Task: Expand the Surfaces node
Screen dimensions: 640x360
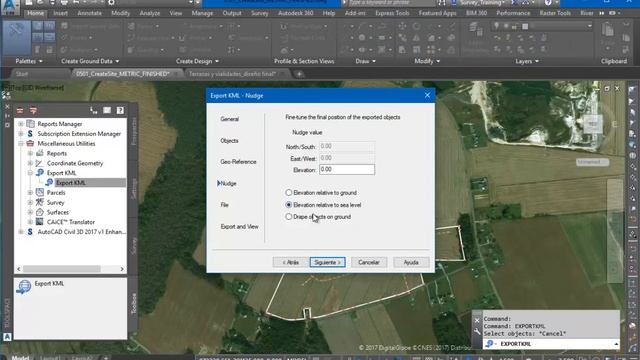Action: click(30, 212)
